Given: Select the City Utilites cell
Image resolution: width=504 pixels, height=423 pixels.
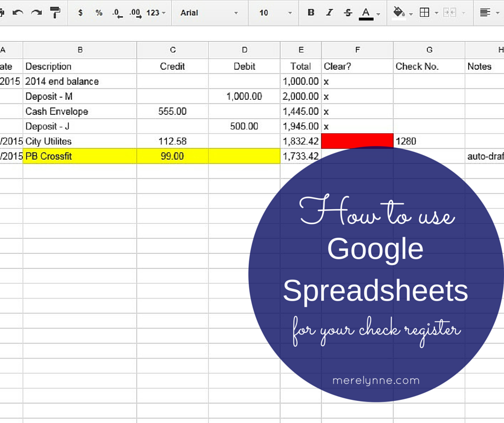Looking at the screenshot, I should click(x=80, y=141).
